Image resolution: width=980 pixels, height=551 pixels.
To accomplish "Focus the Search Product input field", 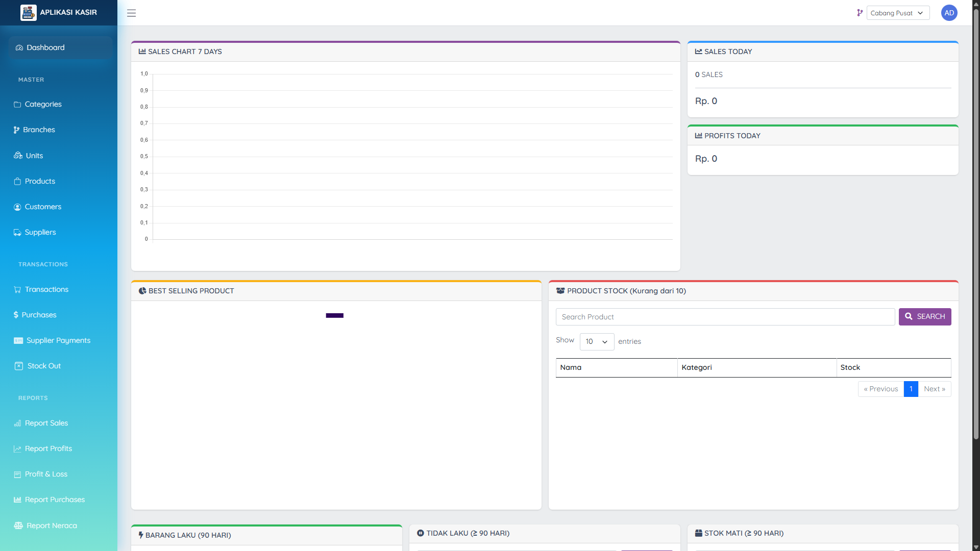I will 725,317.
